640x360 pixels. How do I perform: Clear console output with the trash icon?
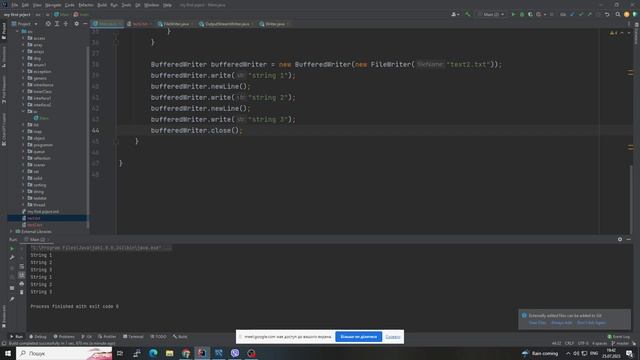[x=22, y=292]
